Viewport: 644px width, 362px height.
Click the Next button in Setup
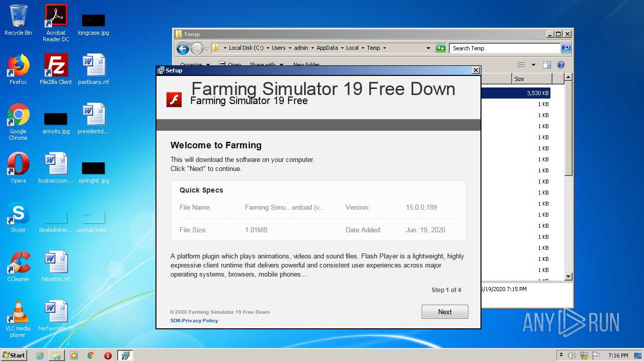pyautogui.click(x=445, y=312)
